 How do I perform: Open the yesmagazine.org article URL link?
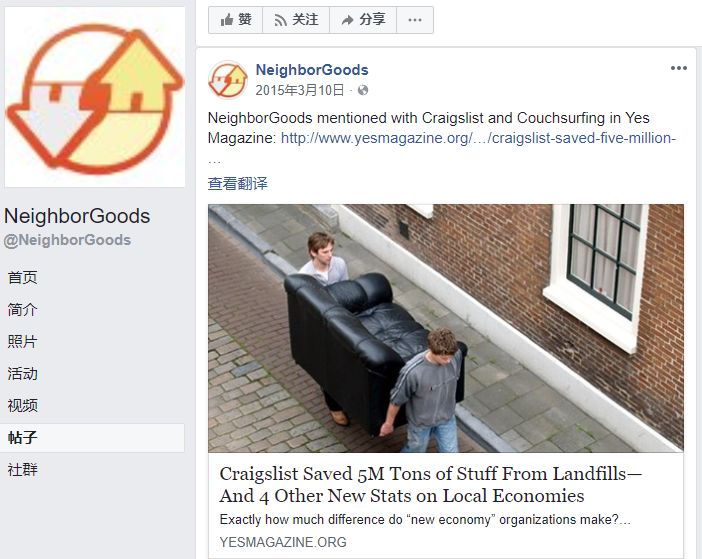click(478, 138)
